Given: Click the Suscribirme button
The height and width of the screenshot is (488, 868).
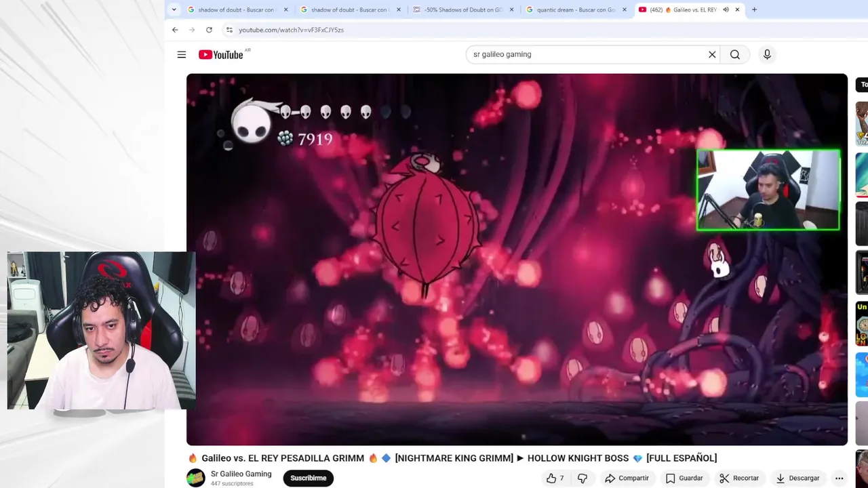Looking at the screenshot, I should (309, 478).
